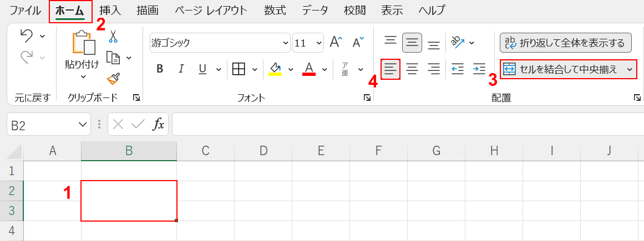This screenshot has height=241, width=644.
Task: Toggle top vertical alignment
Action: pos(390,40)
